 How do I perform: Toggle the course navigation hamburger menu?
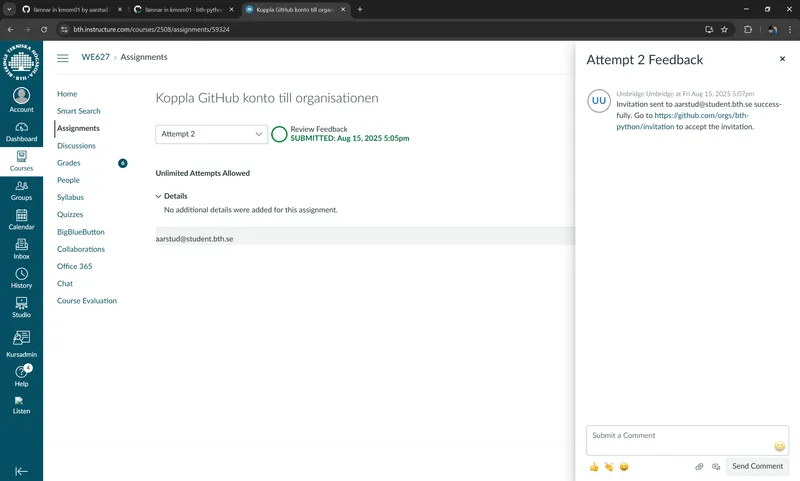[63, 58]
